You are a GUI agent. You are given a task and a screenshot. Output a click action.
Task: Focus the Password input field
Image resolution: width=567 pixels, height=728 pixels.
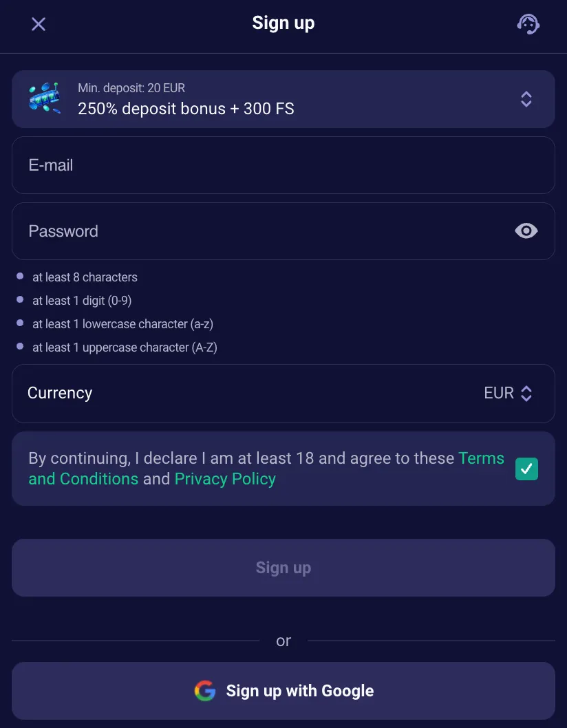261,231
